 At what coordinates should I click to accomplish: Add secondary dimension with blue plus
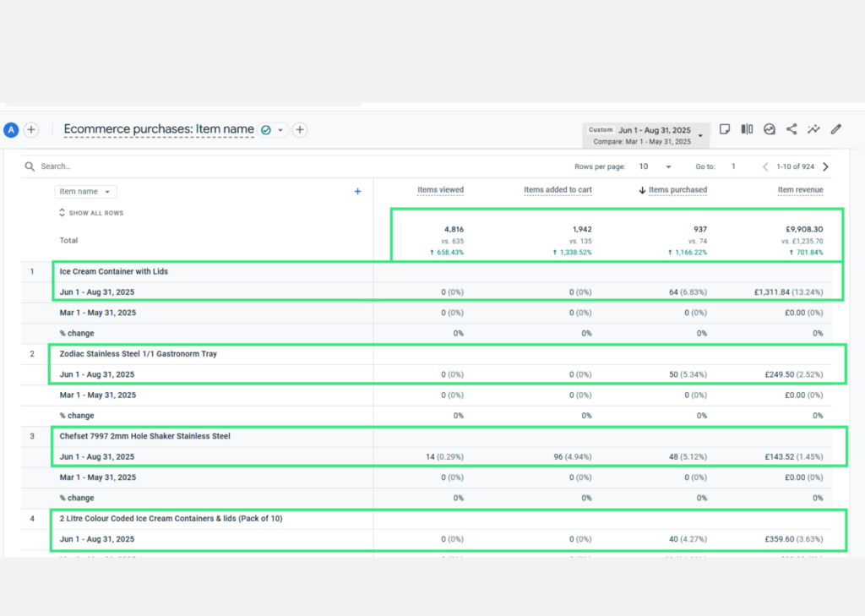point(357,192)
